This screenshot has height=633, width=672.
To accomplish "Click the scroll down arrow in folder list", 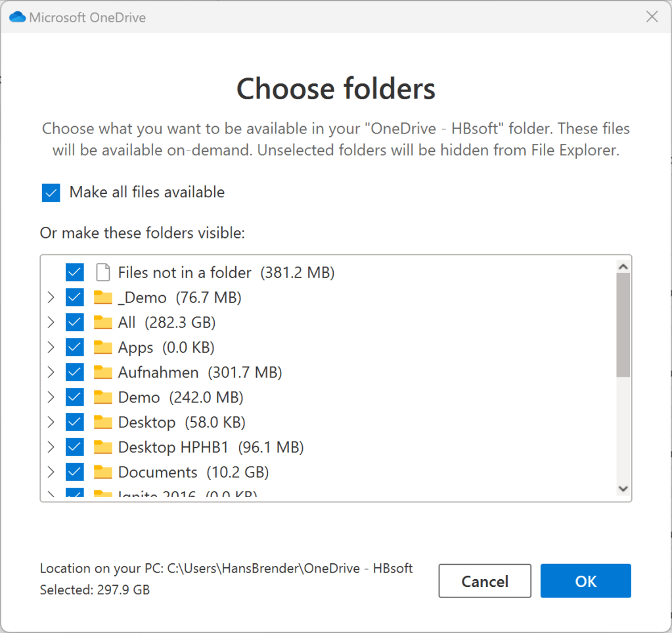I will pos(623,489).
